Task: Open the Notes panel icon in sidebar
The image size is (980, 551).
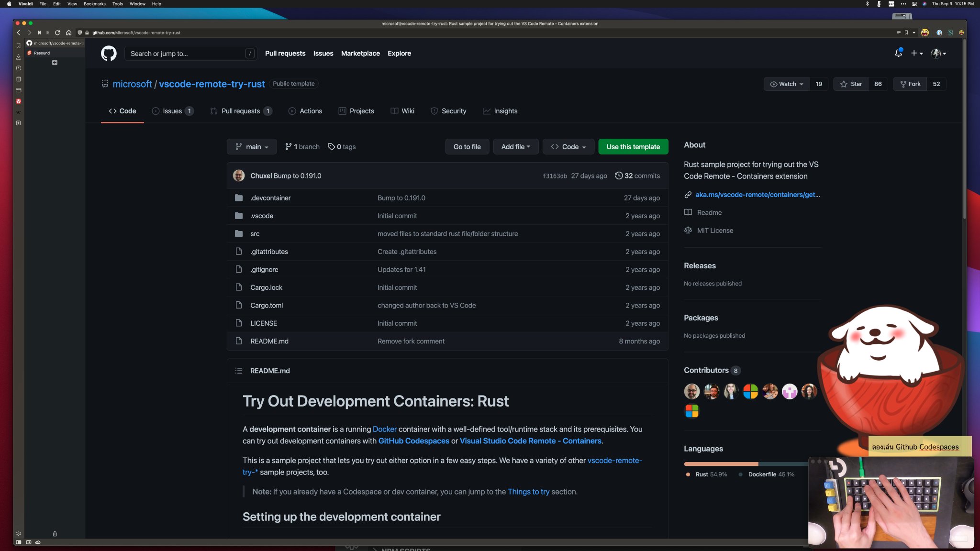Action: [x=18, y=79]
